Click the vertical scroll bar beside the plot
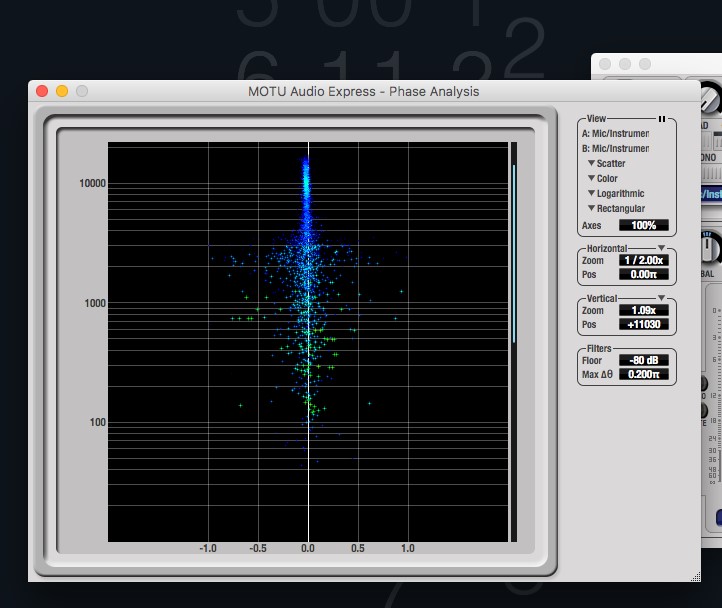This screenshot has height=608, width=722. tap(514, 255)
